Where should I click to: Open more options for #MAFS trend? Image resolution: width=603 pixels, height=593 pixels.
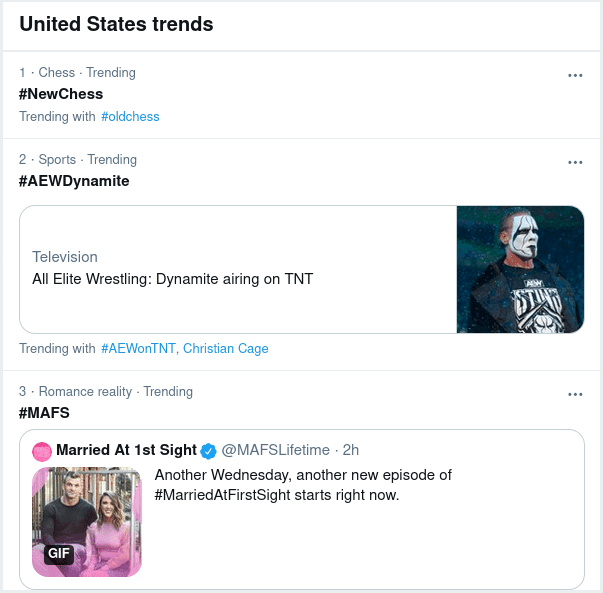coord(575,394)
